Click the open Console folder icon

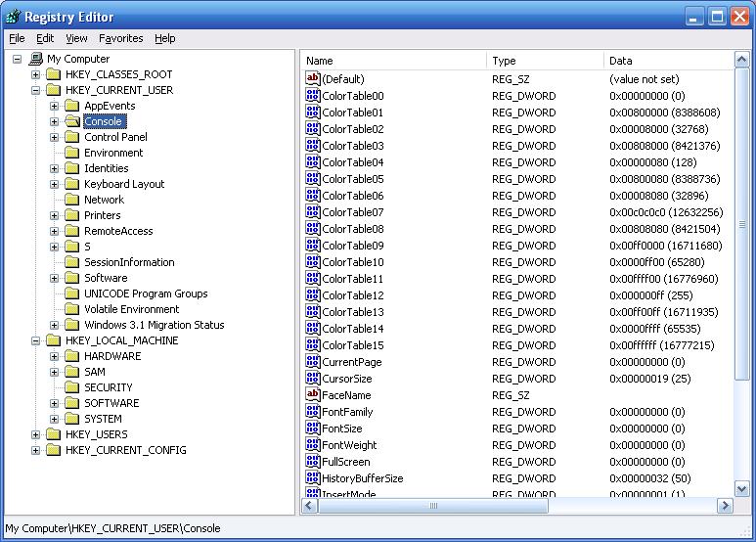pos(72,121)
